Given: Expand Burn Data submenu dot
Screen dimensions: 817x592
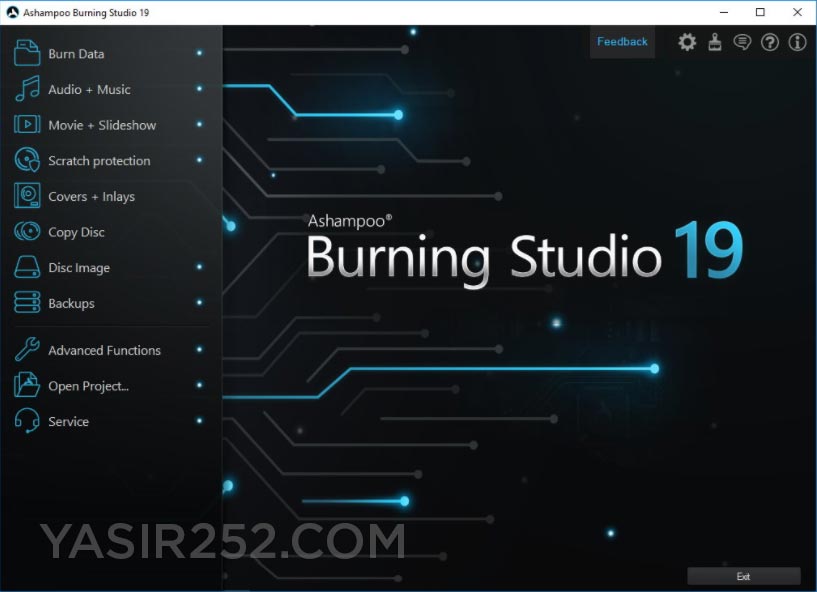Looking at the screenshot, I should tap(200, 53).
